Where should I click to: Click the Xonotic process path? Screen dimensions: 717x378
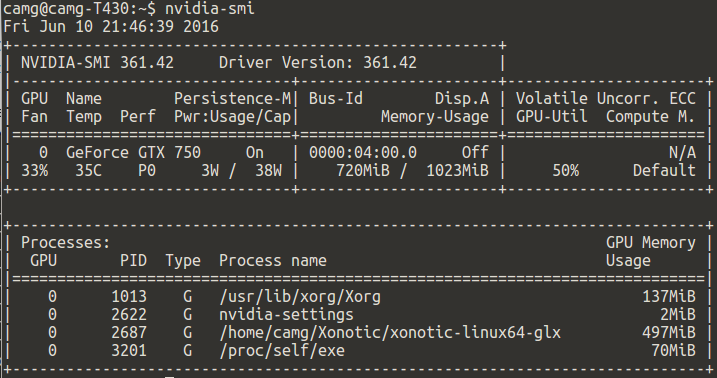tap(390, 332)
